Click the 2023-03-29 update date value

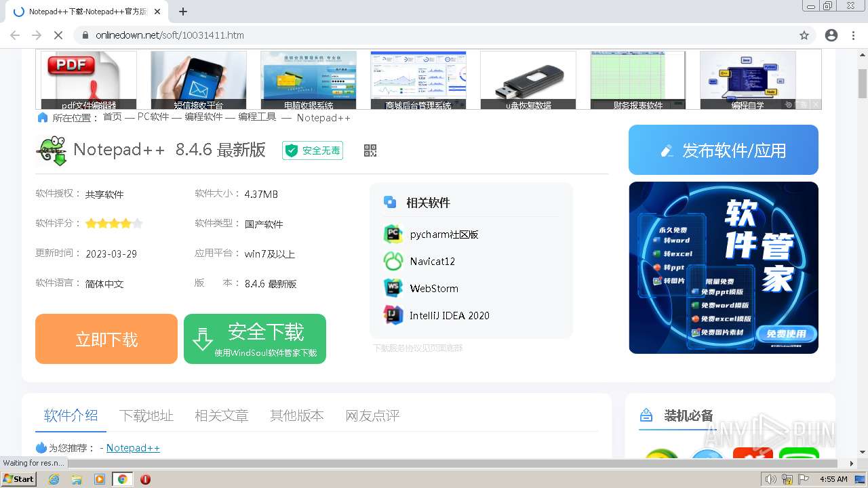click(x=111, y=253)
